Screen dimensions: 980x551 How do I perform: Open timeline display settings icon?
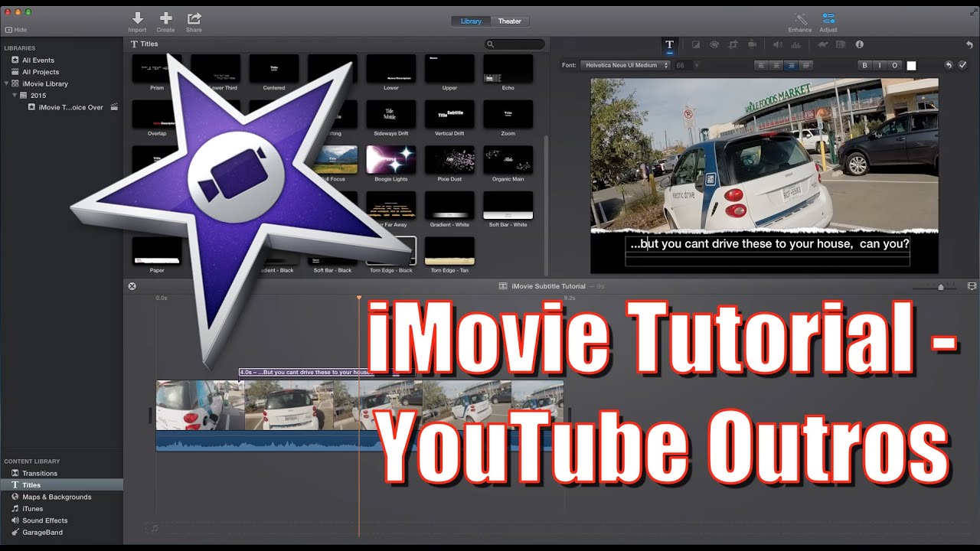click(972, 286)
